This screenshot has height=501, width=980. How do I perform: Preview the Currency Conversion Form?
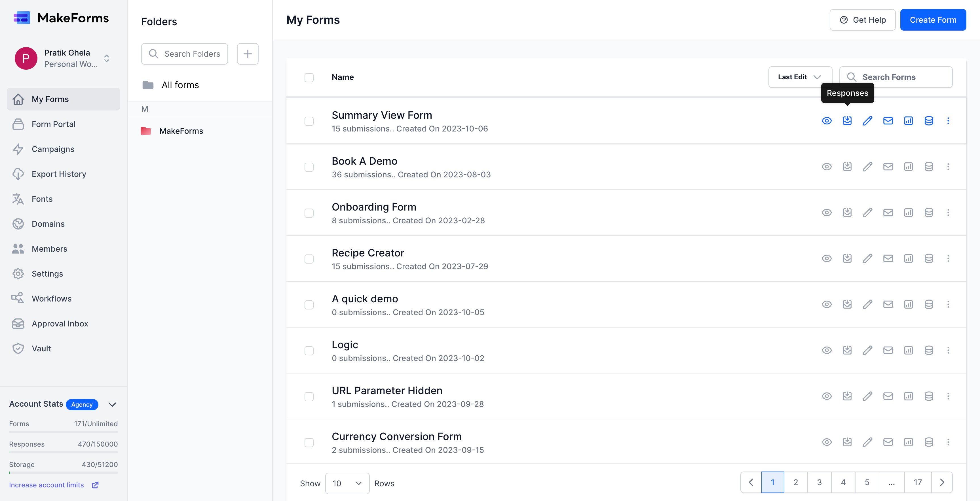click(826, 442)
